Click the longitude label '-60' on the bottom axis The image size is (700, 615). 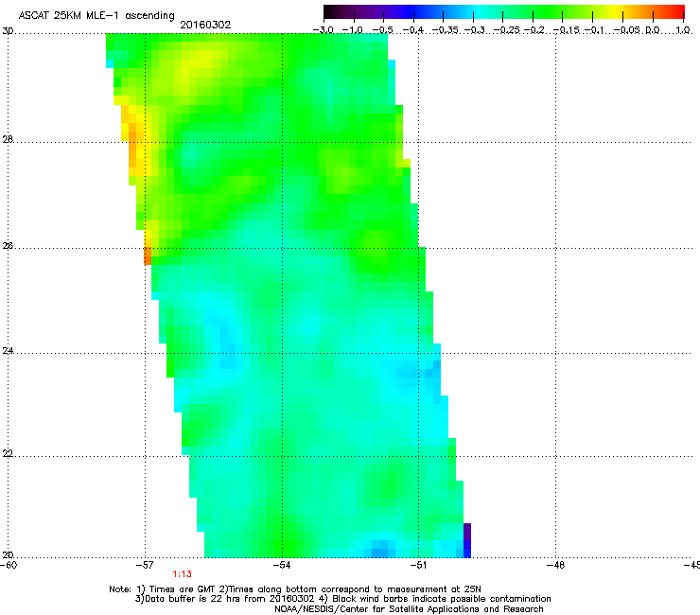9,565
